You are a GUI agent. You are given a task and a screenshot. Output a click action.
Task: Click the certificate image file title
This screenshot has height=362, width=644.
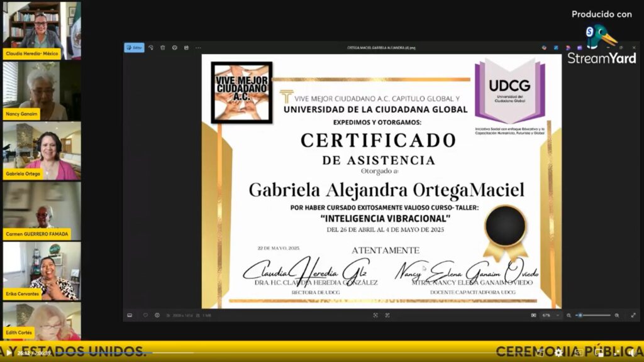tap(381, 48)
